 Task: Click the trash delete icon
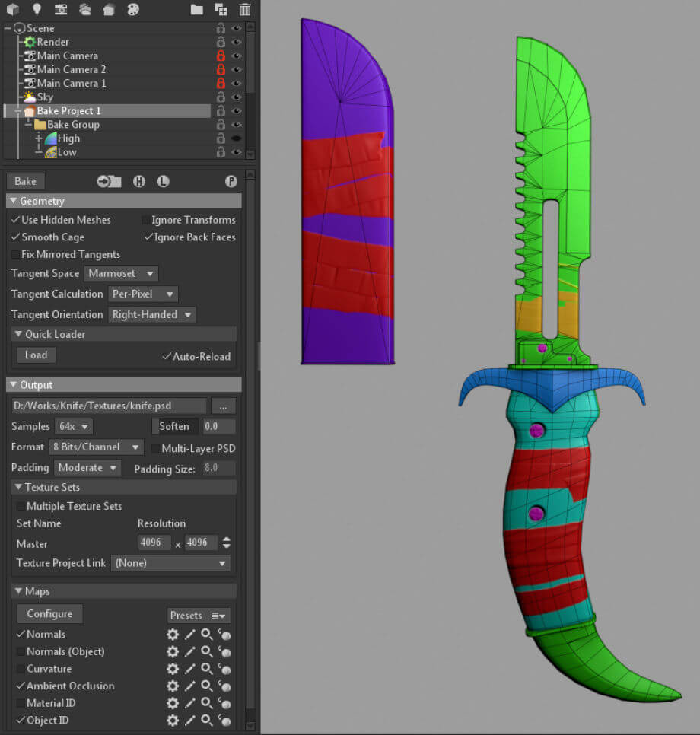click(x=244, y=9)
